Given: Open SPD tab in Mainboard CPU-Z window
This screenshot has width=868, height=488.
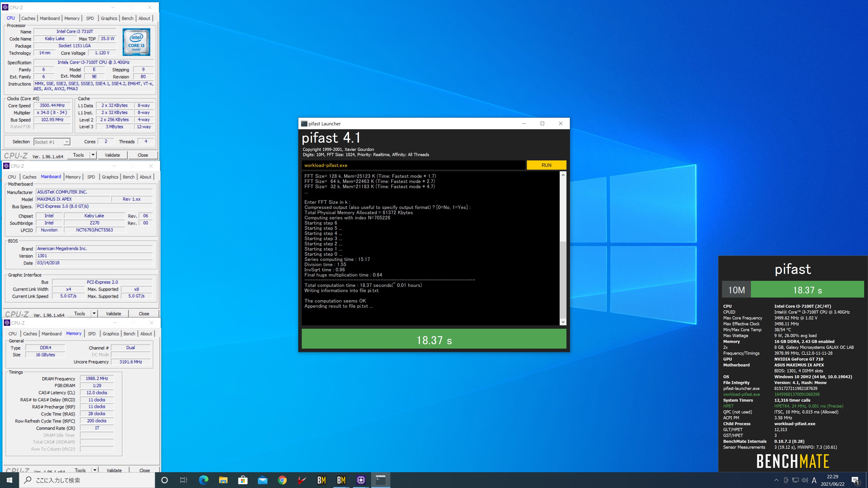Looking at the screenshot, I should (91, 177).
